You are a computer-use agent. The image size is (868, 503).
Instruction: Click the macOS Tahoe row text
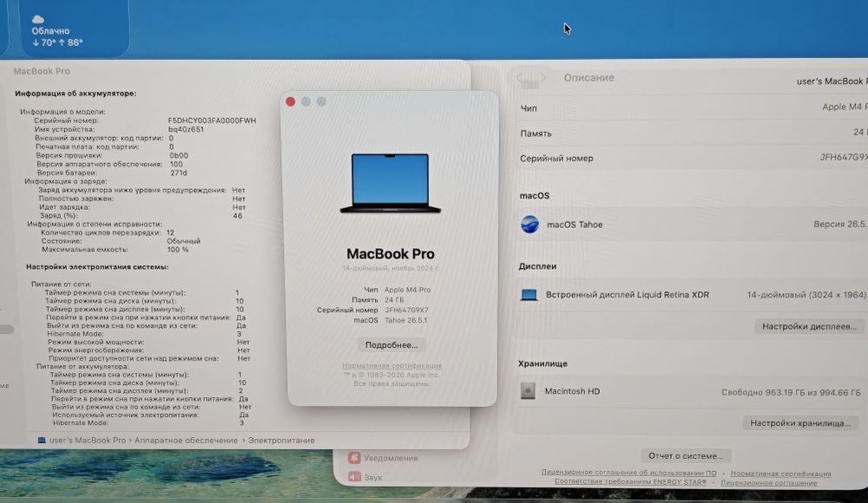coord(575,225)
